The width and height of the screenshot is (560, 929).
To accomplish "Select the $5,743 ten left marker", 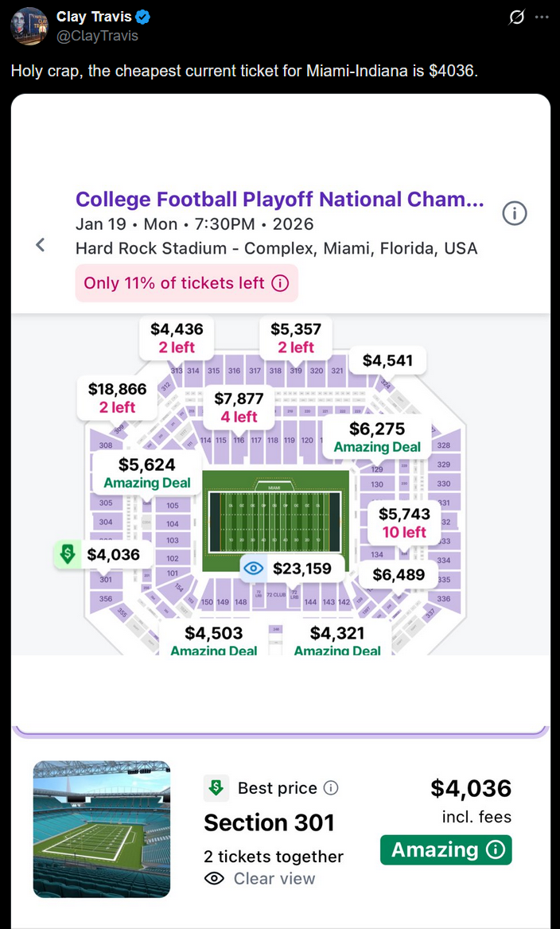I will point(404,523).
